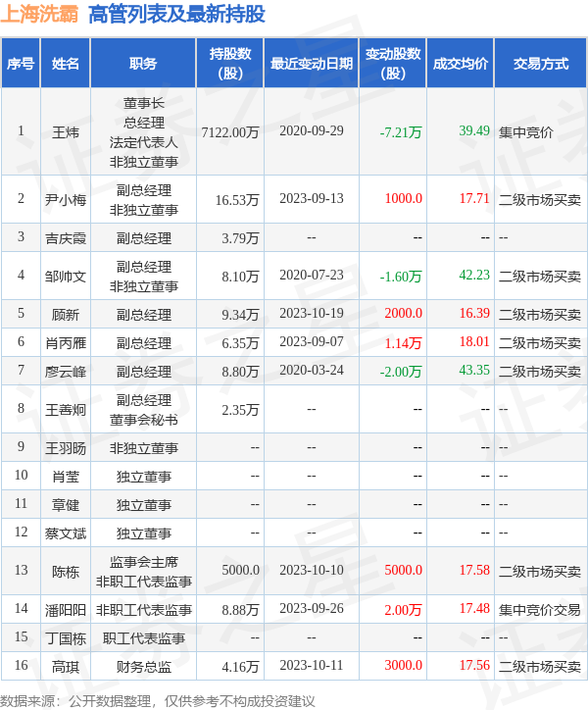Click the name 肖丙雁
Screen dimensions: 588x710
[66, 343]
